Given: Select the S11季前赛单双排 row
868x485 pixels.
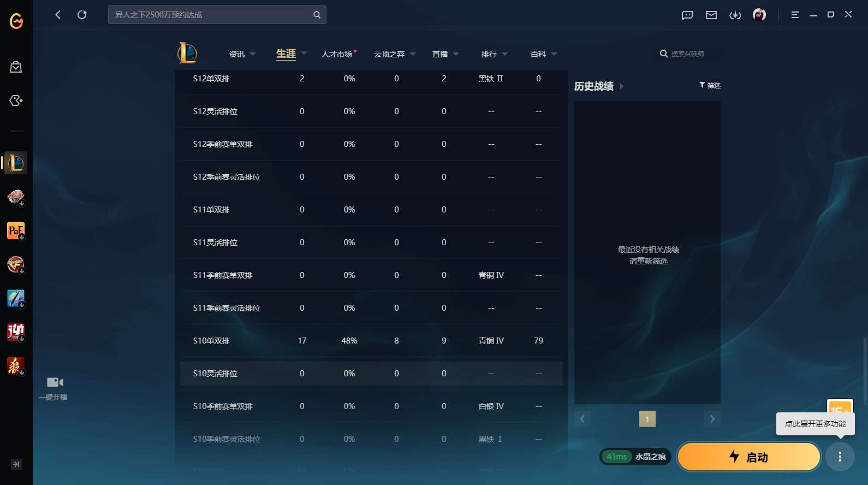Looking at the screenshot, I should pos(371,275).
